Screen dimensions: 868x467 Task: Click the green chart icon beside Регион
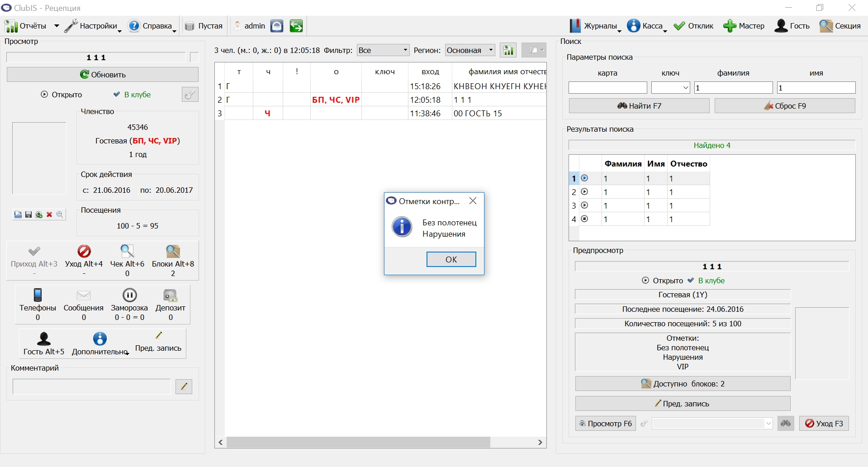pyautogui.click(x=508, y=50)
